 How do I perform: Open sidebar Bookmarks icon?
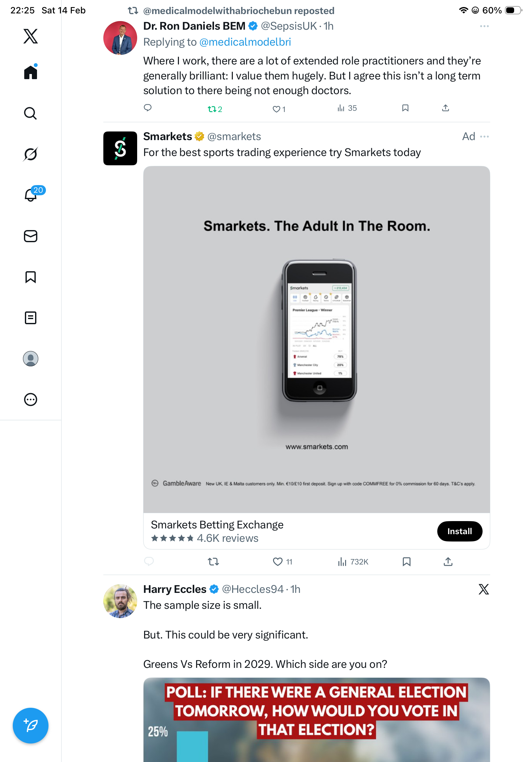31,277
